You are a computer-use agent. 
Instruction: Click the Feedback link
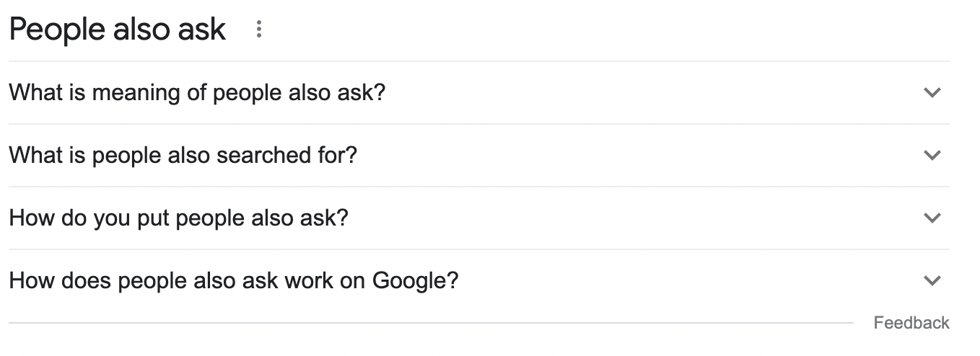point(911,323)
